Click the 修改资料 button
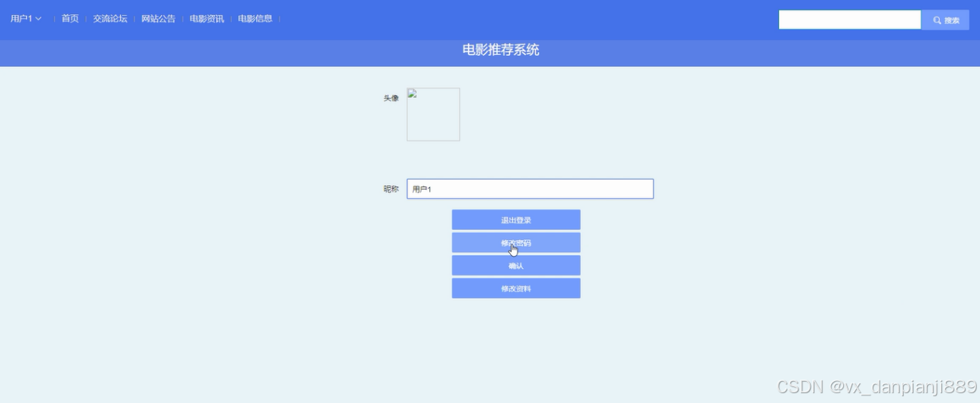 516,288
